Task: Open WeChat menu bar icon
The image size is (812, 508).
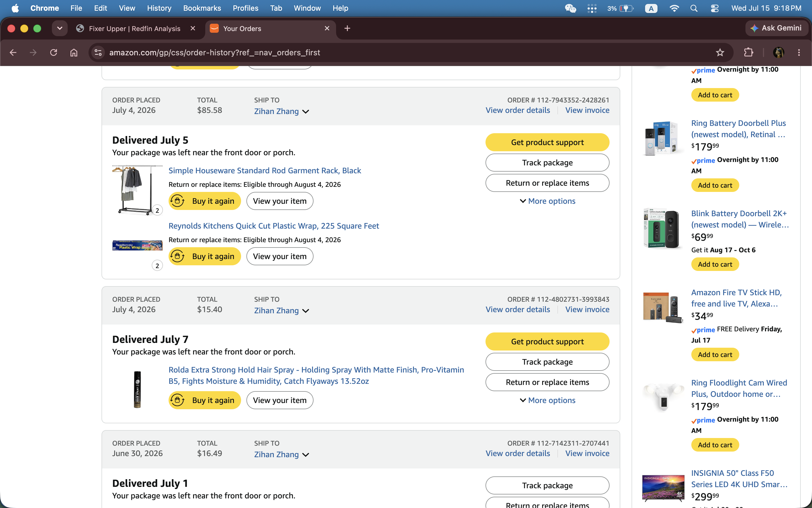Action: pos(570,8)
